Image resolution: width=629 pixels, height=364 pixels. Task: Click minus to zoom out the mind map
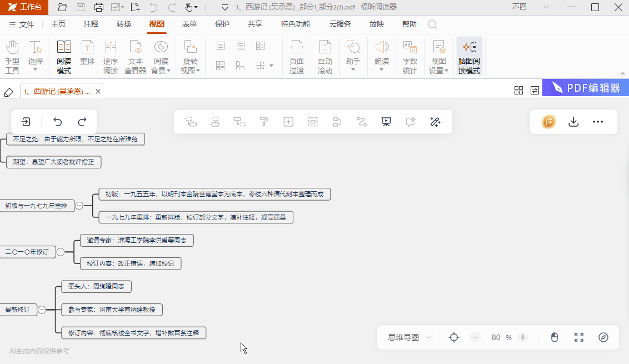point(475,337)
